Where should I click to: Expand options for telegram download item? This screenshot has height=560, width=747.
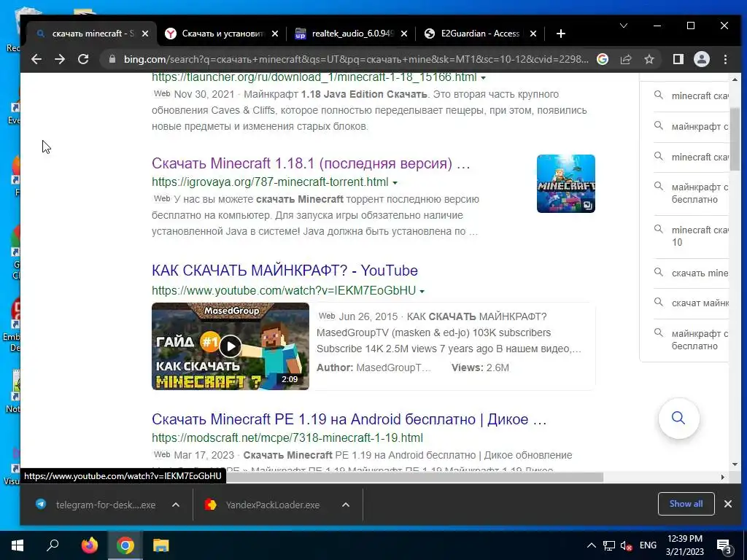click(x=176, y=505)
